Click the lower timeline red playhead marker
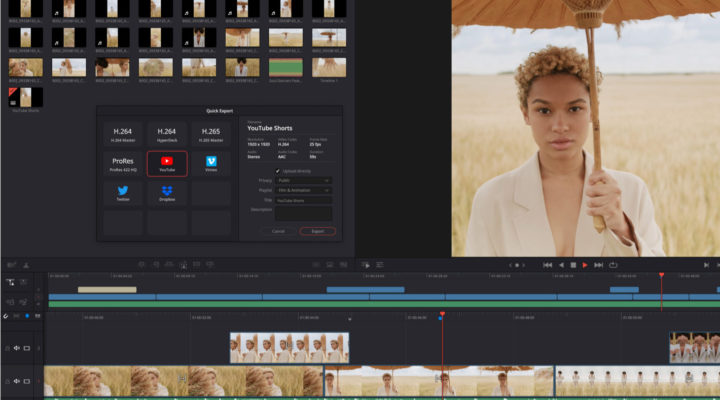The height and width of the screenshot is (400, 720). 442,314
